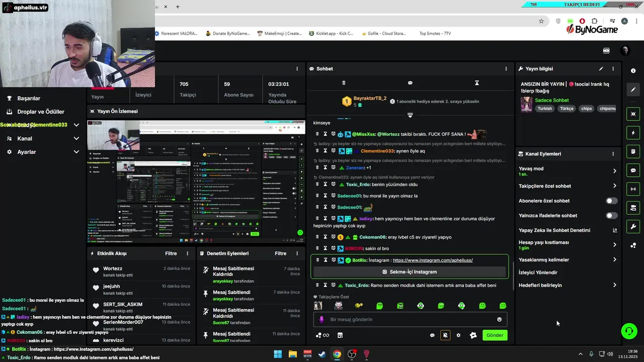Viewport: 644px width, 362px height.
Task: Click Wortezz follow event in activity feed
Action: (x=141, y=271)
